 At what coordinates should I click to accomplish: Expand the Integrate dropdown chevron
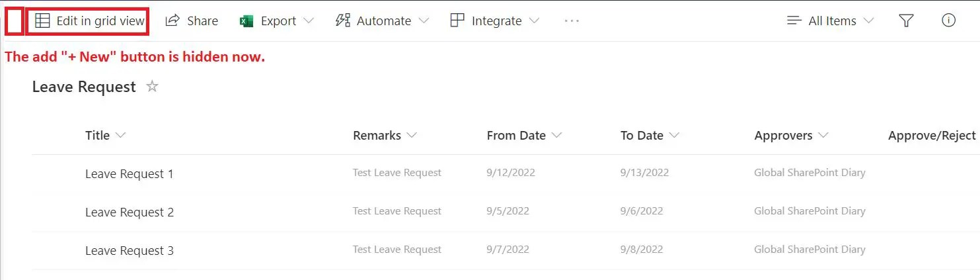click(534, 21)
